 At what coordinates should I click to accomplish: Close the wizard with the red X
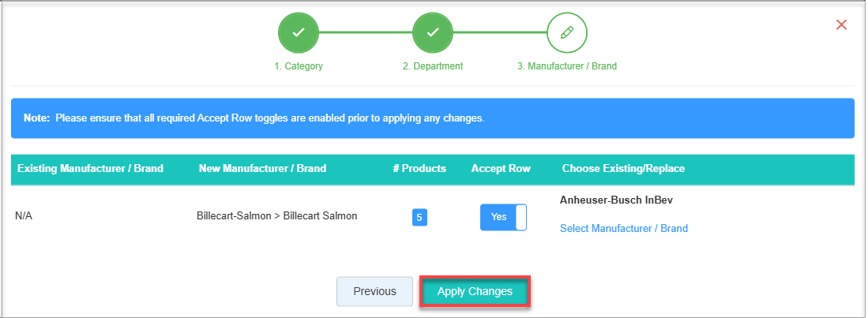click(x=841, y=24)
